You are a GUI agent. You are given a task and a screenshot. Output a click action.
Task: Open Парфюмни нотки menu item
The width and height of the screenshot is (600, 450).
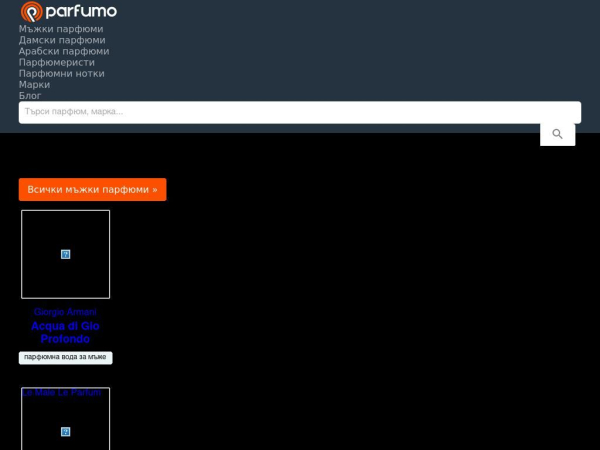pyautogui.click(x=62, y=73)
